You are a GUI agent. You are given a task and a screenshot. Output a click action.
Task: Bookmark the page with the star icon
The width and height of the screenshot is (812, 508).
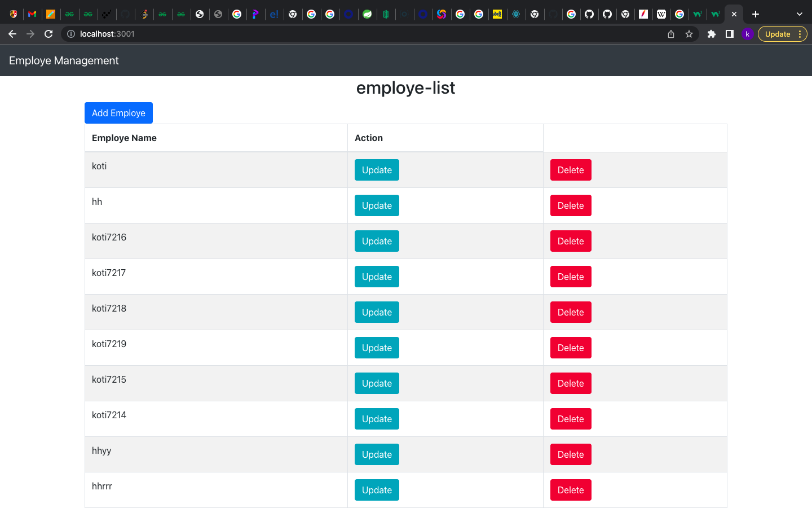coord(689,34)
